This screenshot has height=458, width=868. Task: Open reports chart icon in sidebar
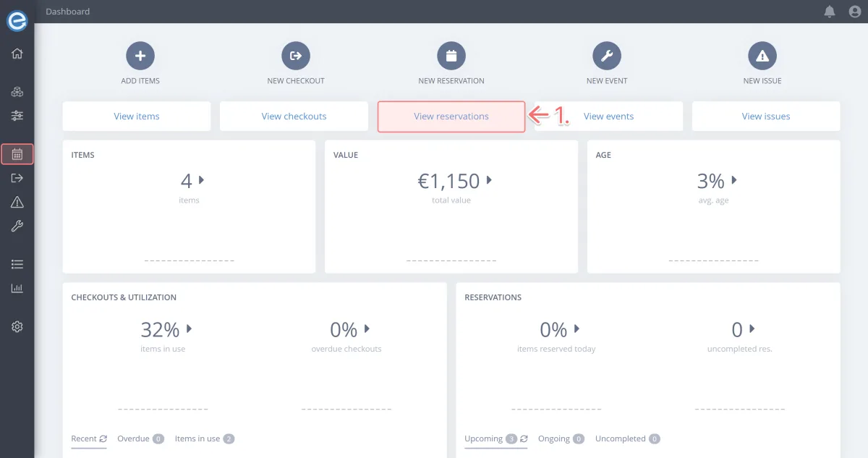(17, 289)
